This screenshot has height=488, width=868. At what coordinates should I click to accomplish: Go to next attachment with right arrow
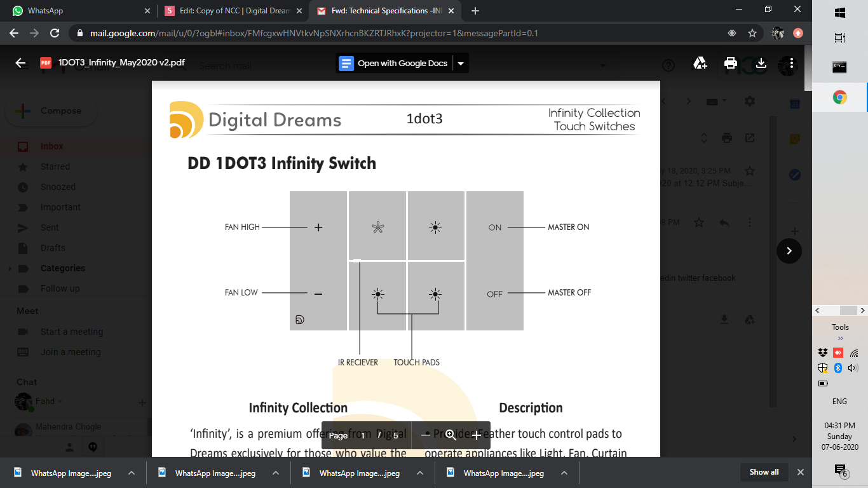pos(789,250)
